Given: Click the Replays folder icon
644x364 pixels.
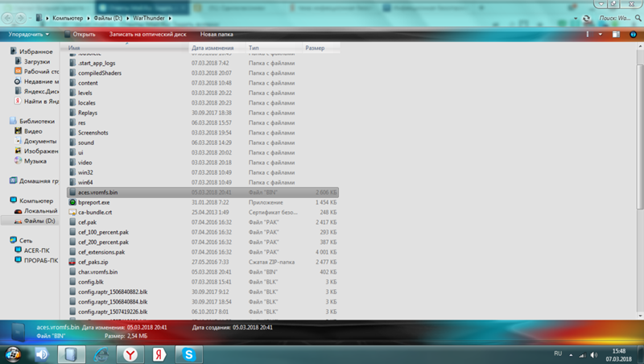Looking at the screenshot, I should tap(72, 113).
